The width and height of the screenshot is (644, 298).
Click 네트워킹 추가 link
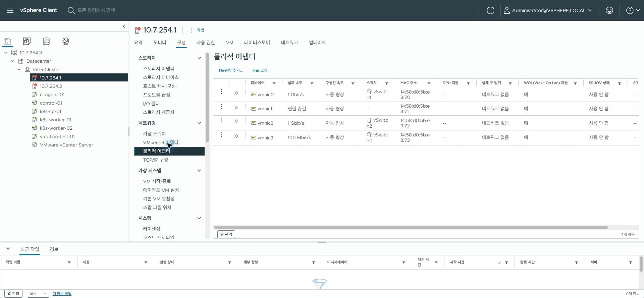pos(230,70)
